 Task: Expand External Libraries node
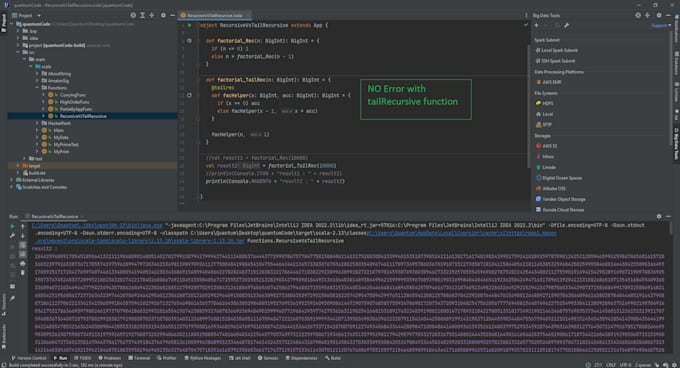(12, 180)
